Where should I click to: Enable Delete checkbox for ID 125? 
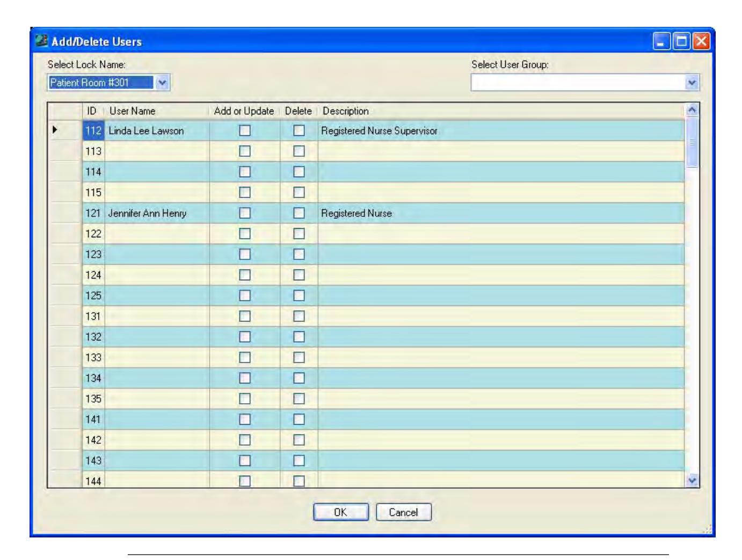299,295
